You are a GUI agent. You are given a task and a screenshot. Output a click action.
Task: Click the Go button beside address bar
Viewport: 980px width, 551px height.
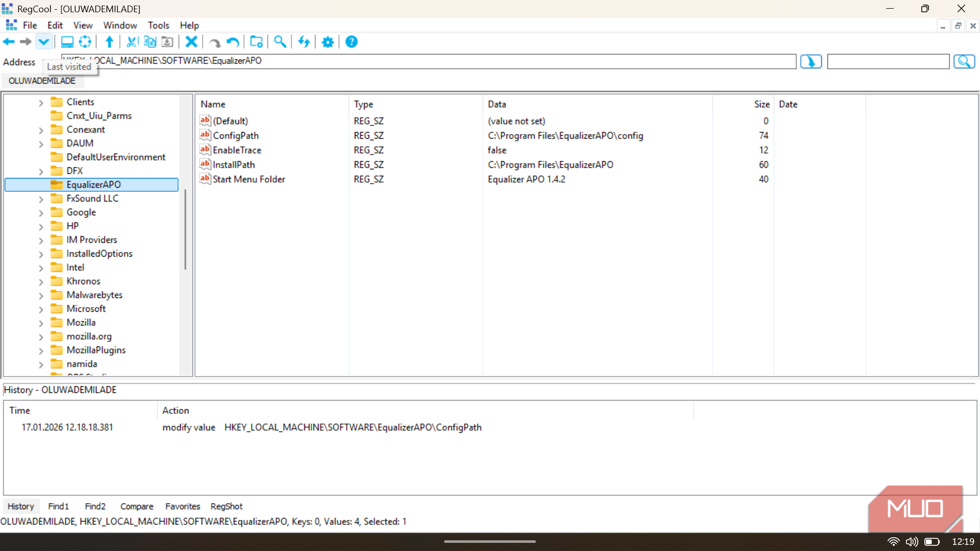(811, 62)
